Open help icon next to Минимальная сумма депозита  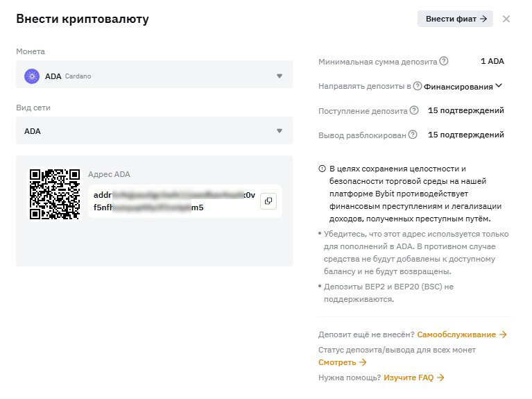[443, 61]
